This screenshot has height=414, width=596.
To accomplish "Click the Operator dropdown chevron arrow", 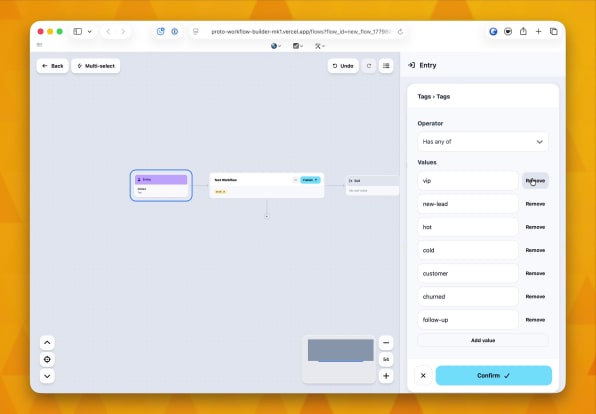I will 539,142.
